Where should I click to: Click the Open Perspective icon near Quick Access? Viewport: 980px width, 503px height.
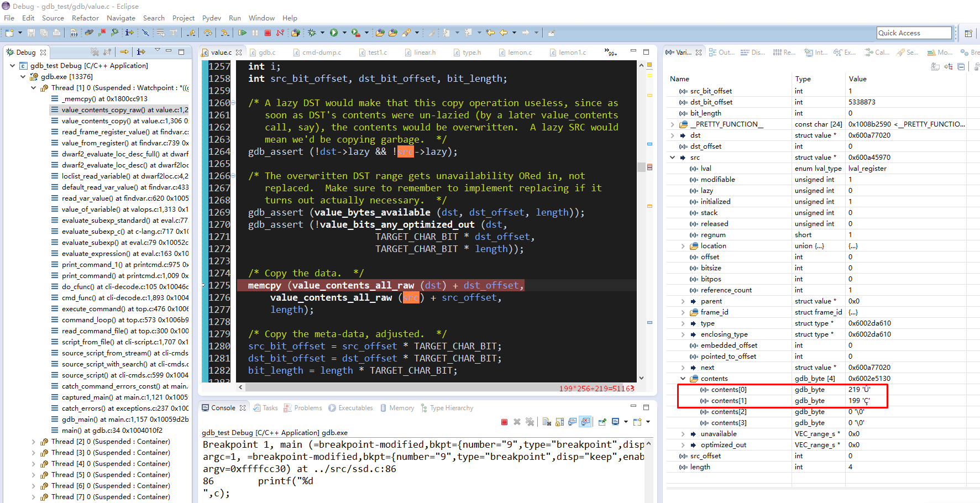[968, 33]
